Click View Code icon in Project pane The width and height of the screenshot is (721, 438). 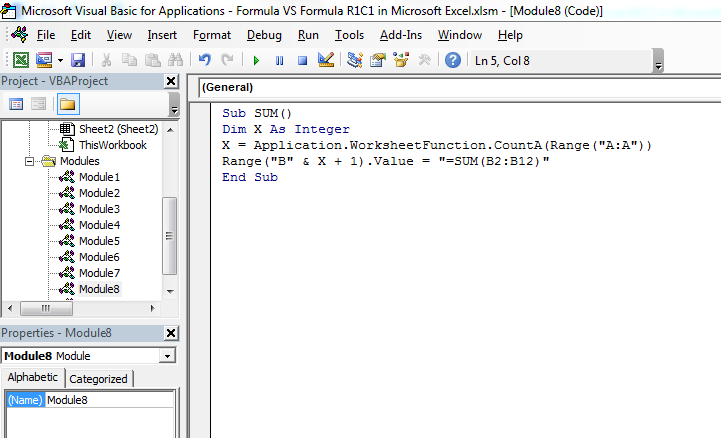pyautogui.click(x=16, y=104)
